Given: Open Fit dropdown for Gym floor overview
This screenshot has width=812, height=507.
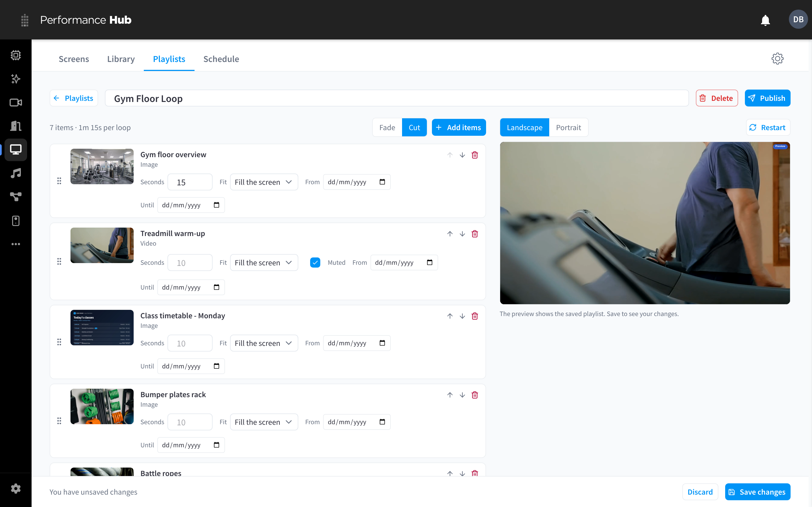Looking at the screenshot, I should coord(264,182).
